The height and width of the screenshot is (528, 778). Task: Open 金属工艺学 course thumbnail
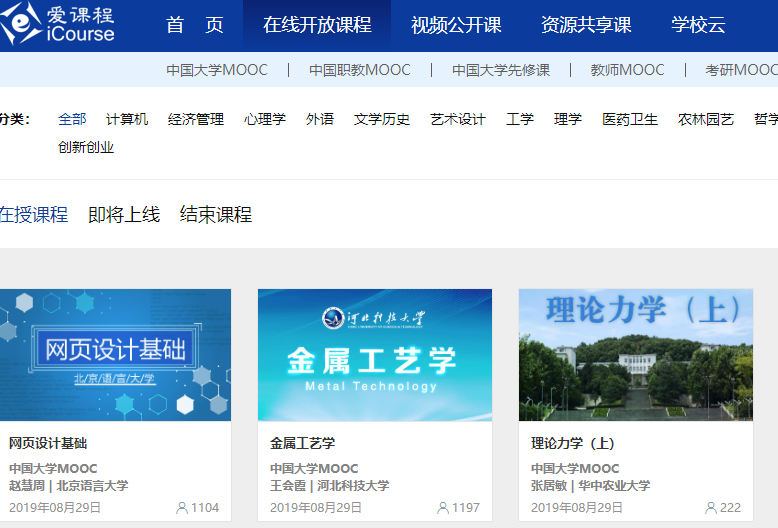375,355
